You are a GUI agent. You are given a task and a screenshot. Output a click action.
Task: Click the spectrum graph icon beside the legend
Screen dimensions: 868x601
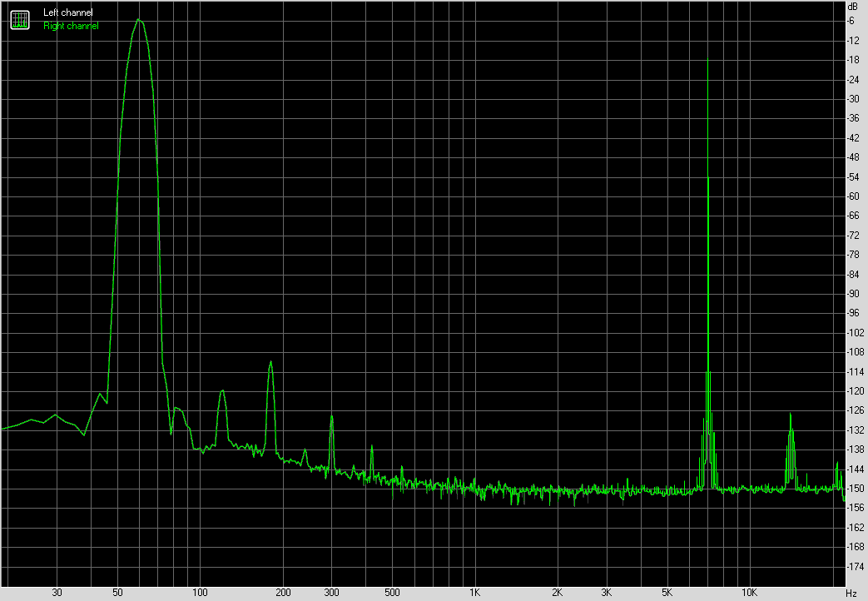pos(20,20)
